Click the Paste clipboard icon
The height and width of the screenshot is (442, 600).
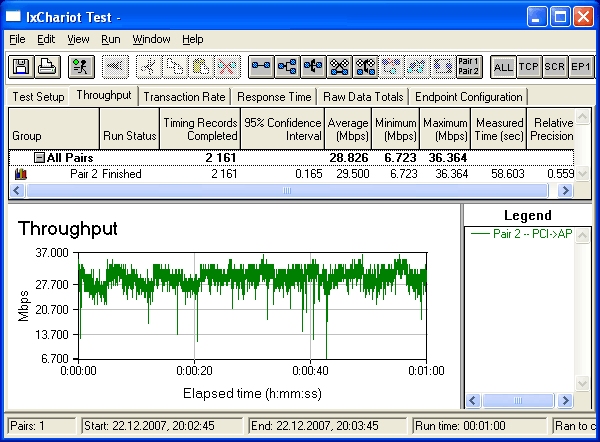click(201, 67)
